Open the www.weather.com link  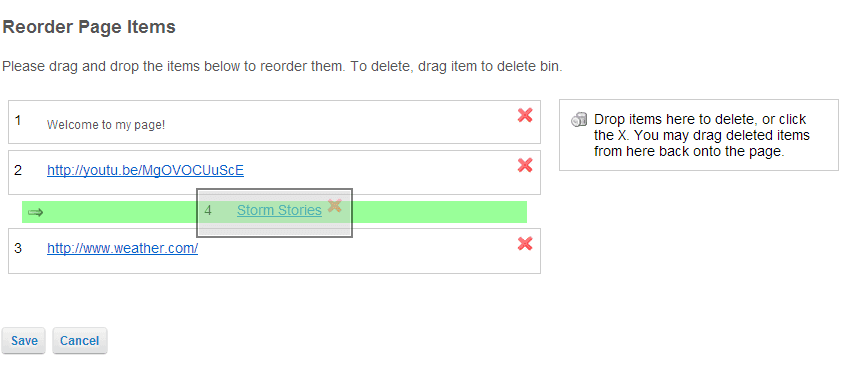coord(123,248)
